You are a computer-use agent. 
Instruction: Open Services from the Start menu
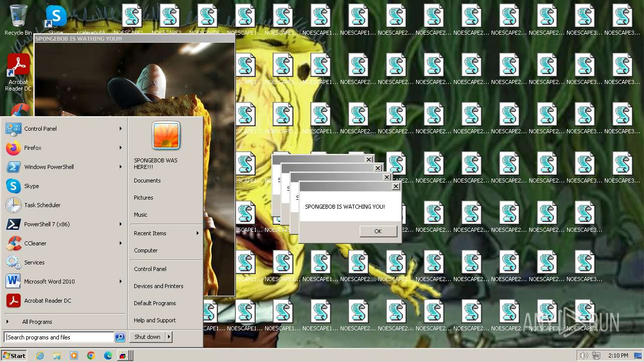(x=63, y=262)
